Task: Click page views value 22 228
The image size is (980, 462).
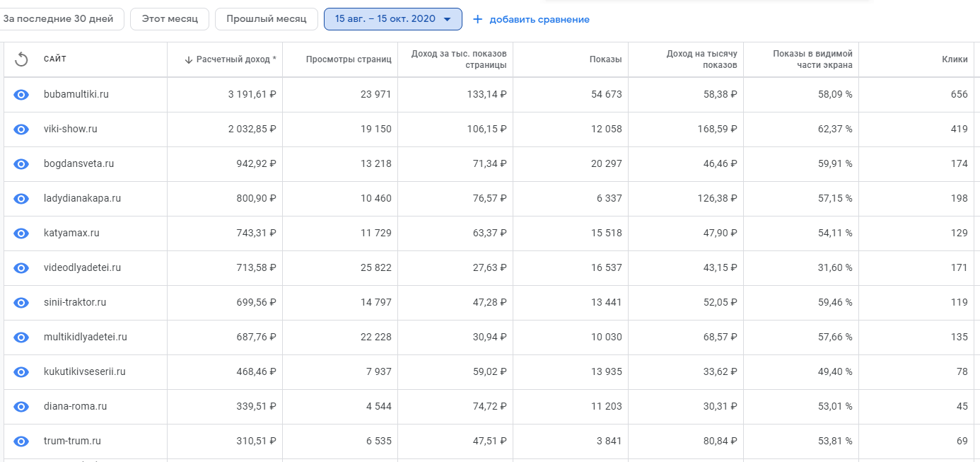Action: tap(375, 337)
